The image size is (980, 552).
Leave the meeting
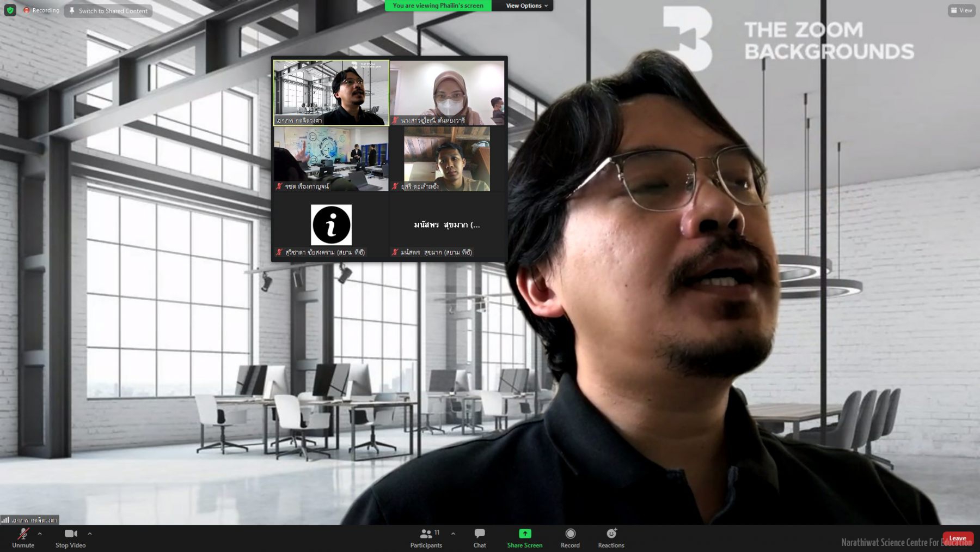(x=958, y=538)
